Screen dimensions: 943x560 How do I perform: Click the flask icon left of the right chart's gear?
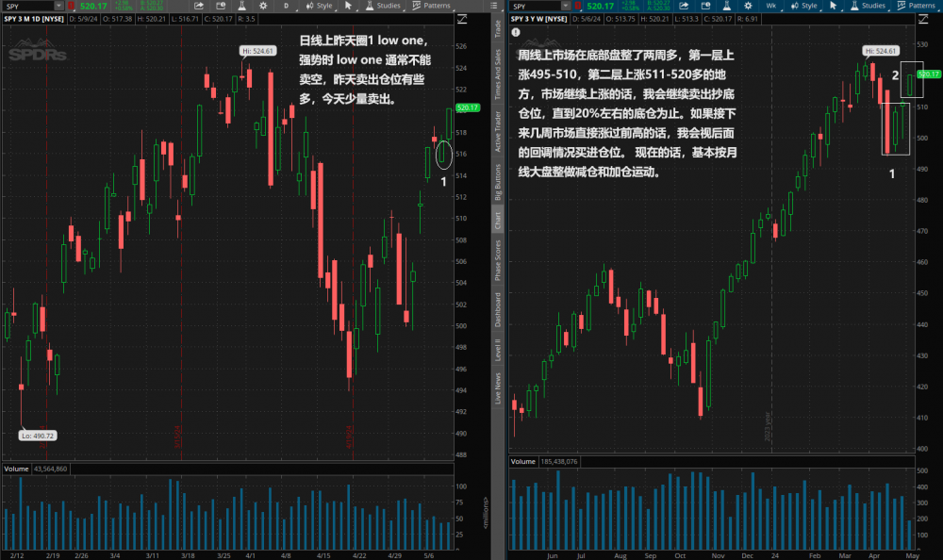pos(727,6)
